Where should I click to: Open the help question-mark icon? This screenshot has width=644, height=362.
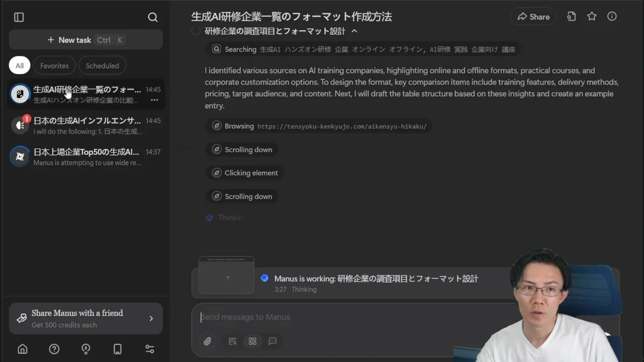point(54,349)
